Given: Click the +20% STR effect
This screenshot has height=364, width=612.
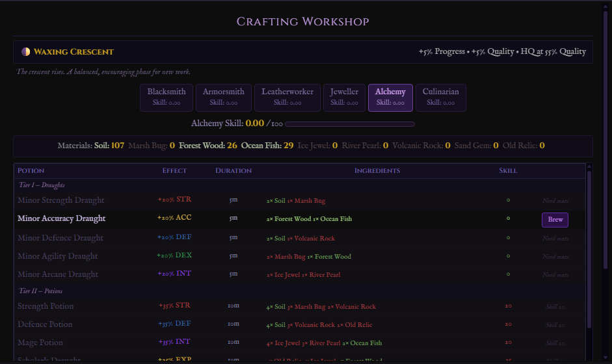Looking at the screenshot, I should pos(174,200).
